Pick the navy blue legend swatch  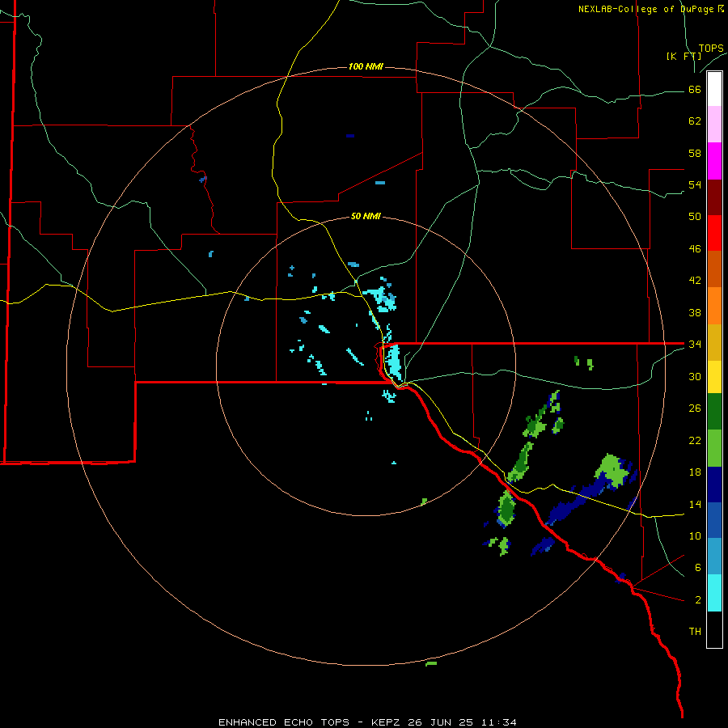pos(714,484)
